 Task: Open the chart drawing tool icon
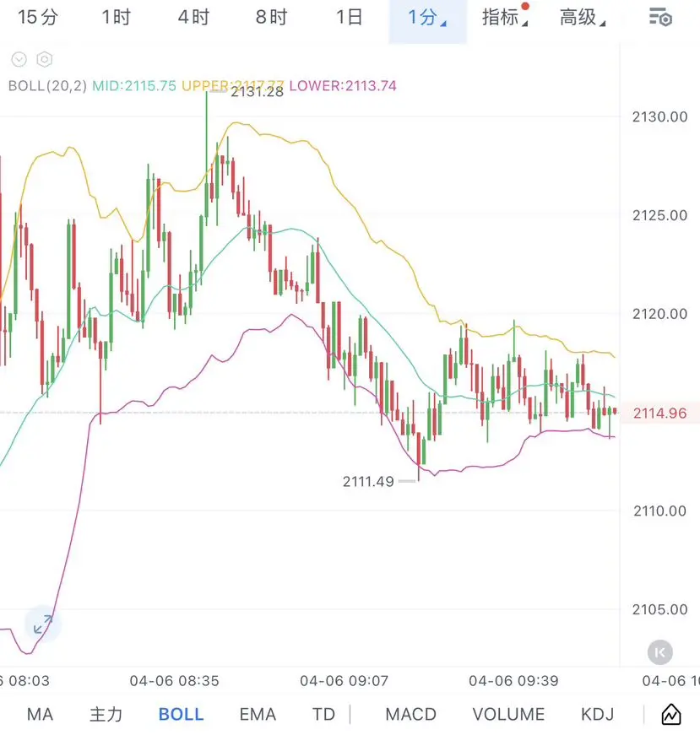coord(671,715)
